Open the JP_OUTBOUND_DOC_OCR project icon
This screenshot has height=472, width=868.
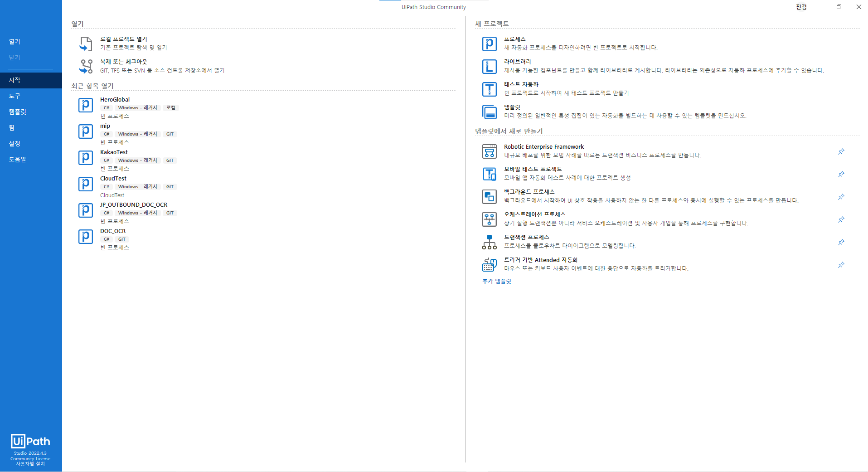point(86,210)
